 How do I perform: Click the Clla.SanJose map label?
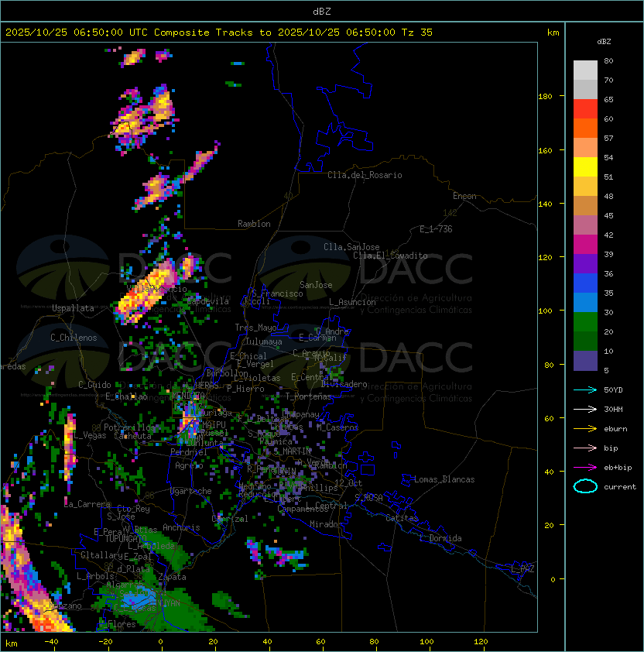coord(351,247)
